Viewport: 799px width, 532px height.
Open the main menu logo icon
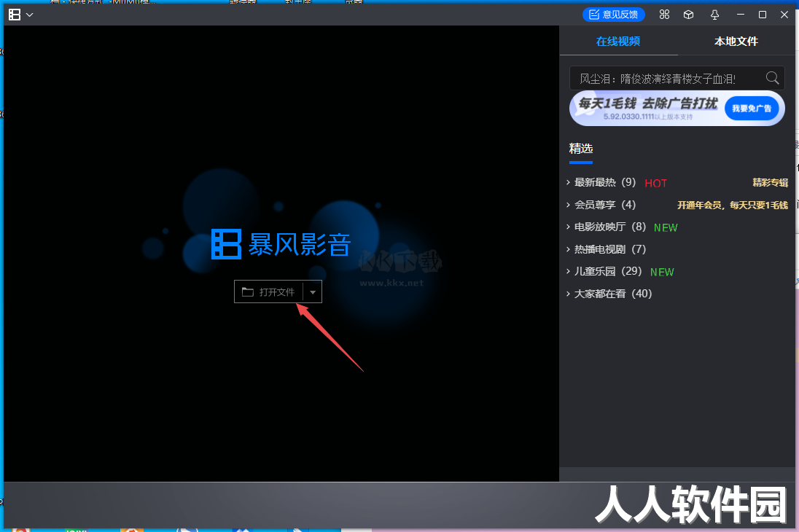pyautogui.click(x=15, y=15)
